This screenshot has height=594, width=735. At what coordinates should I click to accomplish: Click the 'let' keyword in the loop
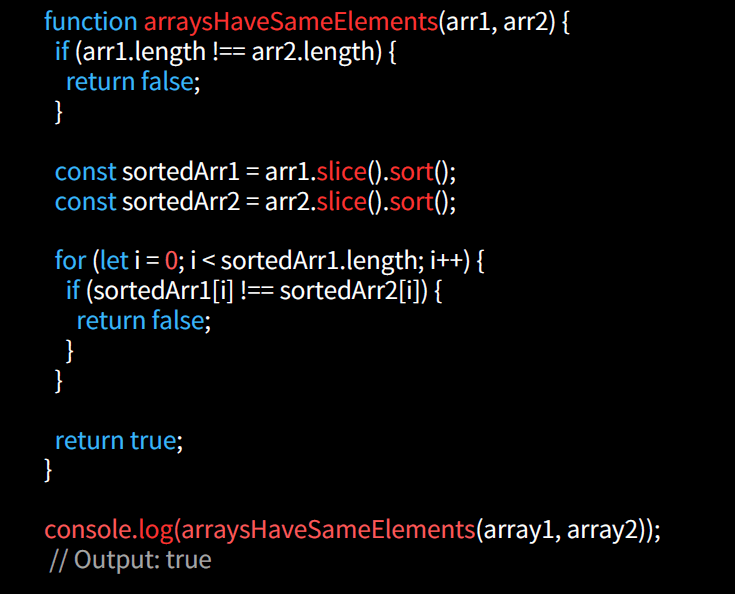[x=113, y=261]
